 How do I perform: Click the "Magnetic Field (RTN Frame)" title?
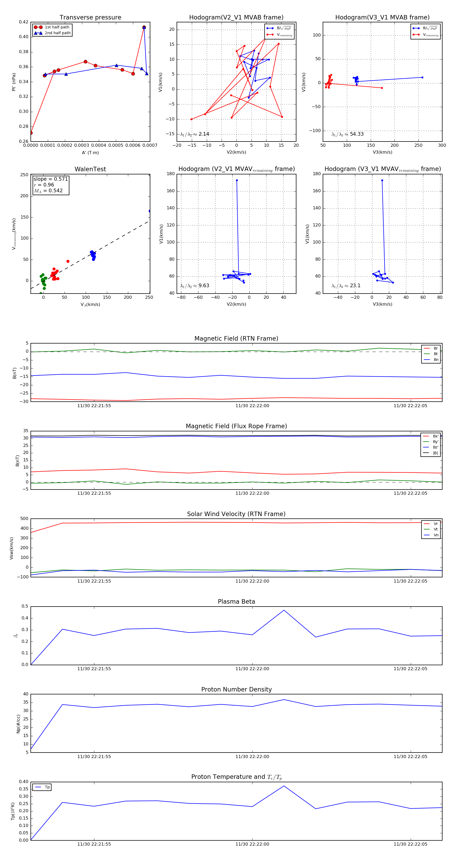(236, 339)
